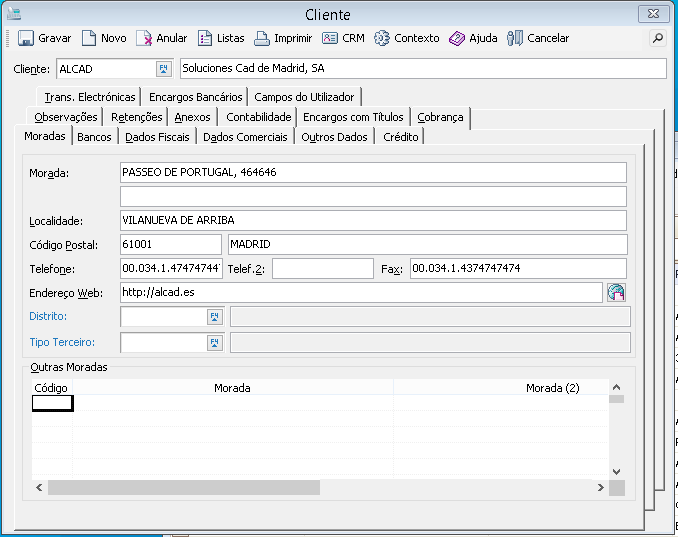Viewport: 678px width, 537px height.
Task: Open the Campos do Utilizador tab
Action: [304, 97]
